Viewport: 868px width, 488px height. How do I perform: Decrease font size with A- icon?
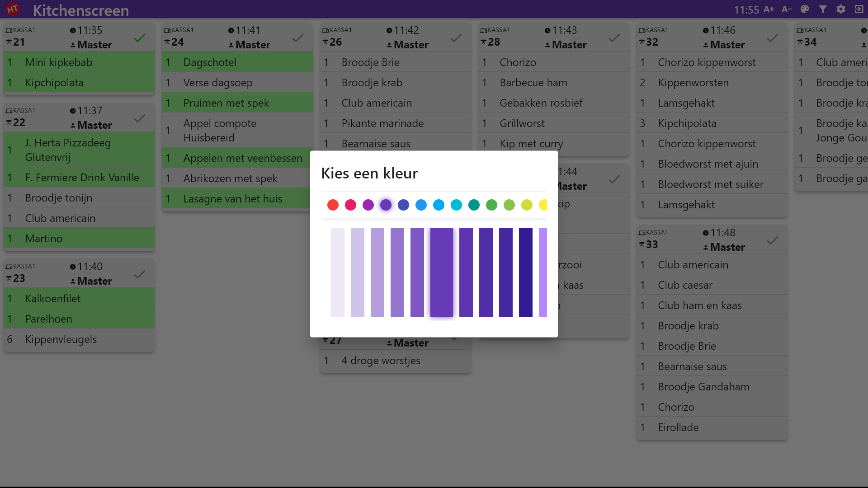click(x=787, y=9)
